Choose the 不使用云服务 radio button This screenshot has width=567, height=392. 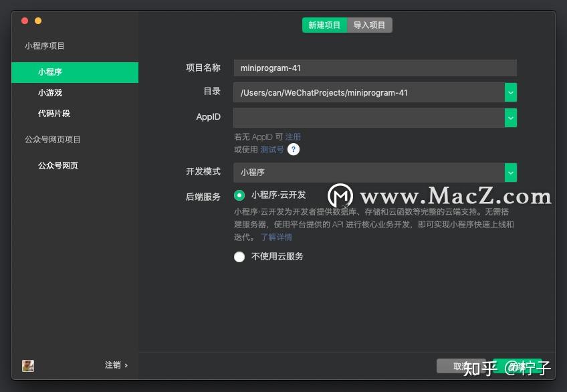pyautogui.click(x=239, y=256)
